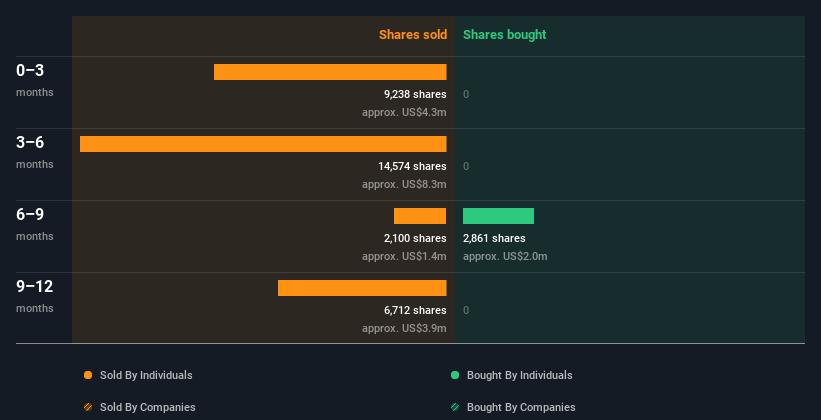821x420 pixels.
Task: Toggle the Sold By Individuals legend label
Action: pos(146,375)
